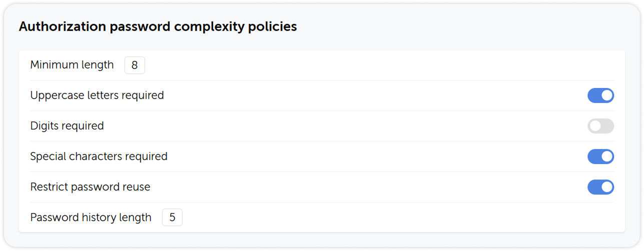
Task: Click the gray knob of Digits switch
Action: coord(595,126)
